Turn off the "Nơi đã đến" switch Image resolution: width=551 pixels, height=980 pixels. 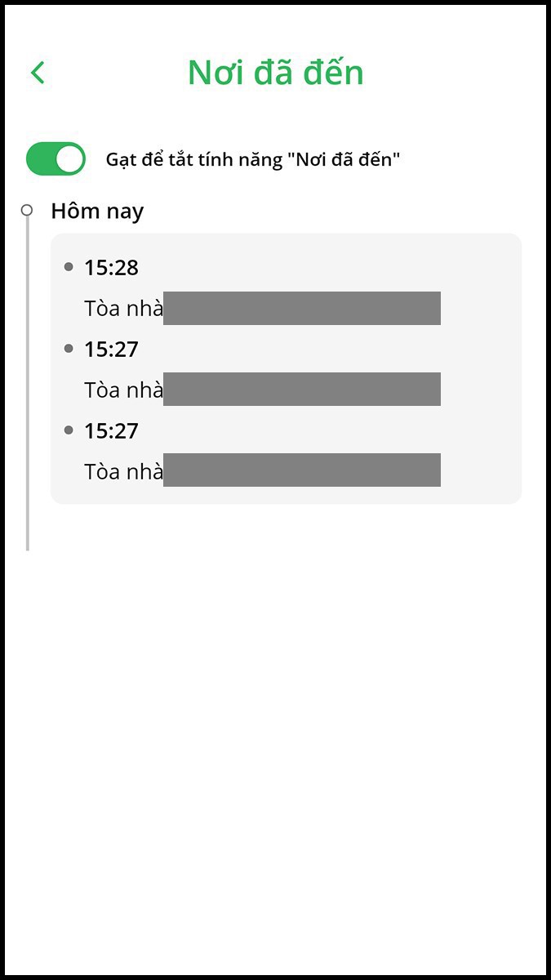tap(56, 158)
